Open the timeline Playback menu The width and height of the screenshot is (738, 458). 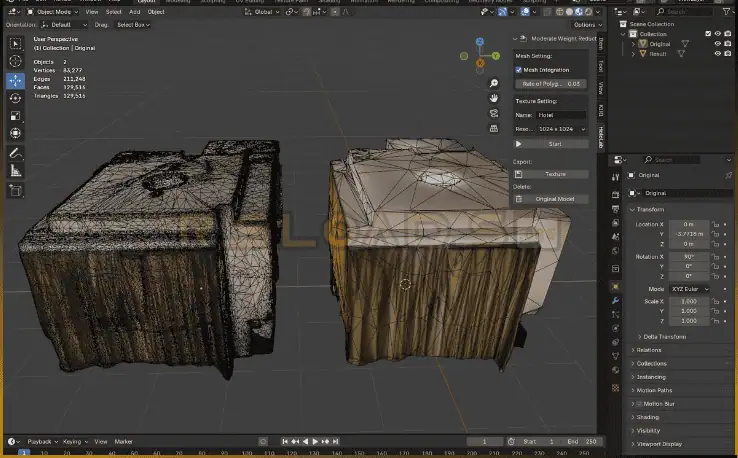tap(42, 442)
